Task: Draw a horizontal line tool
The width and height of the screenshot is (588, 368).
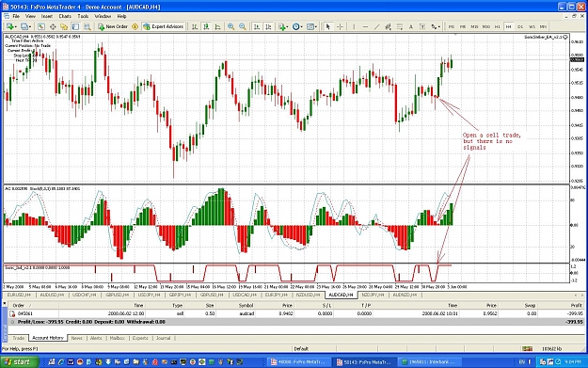Action: (x=365, y=26)
